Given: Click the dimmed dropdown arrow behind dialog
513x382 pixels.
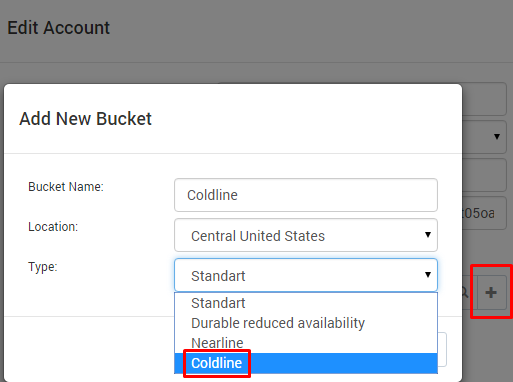Looking at the screenshot, I should point(497,137).
